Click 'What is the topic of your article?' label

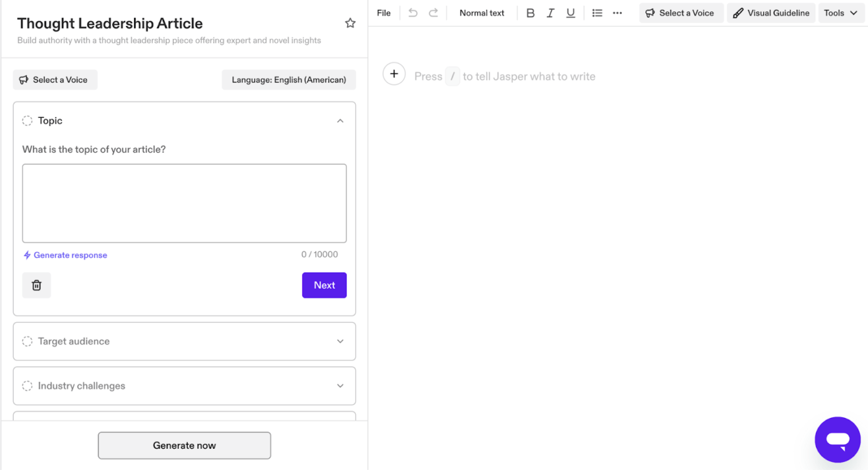pos(94,149)
